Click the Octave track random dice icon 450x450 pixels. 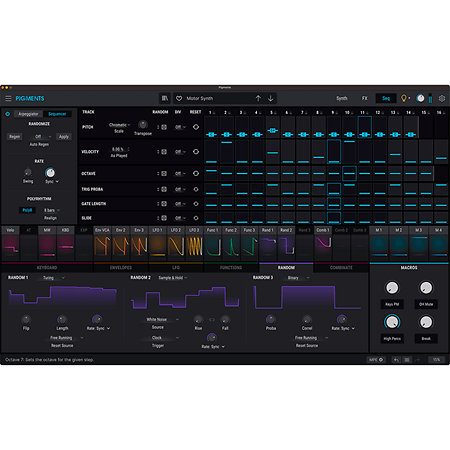(x=164, y=173)
